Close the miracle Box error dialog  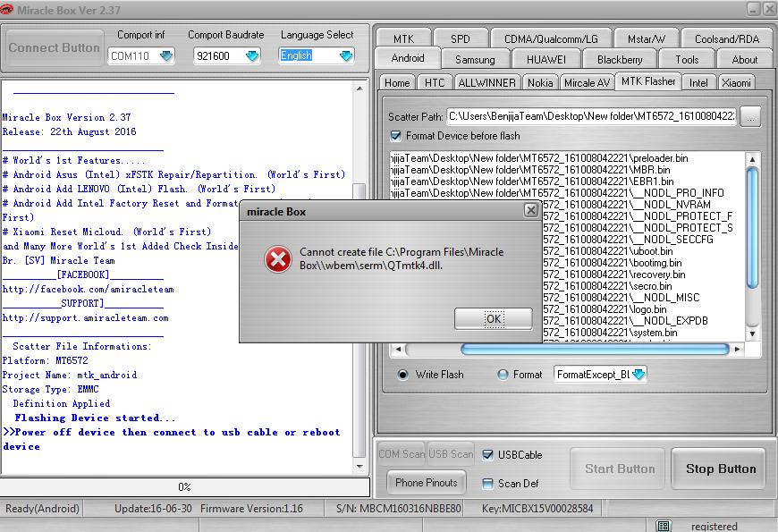[530, 210]
